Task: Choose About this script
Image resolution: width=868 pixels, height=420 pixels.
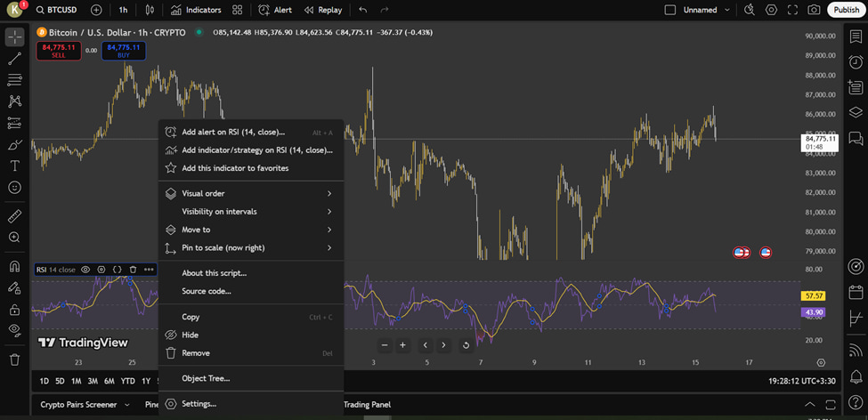Action: (x=251, y=273)
